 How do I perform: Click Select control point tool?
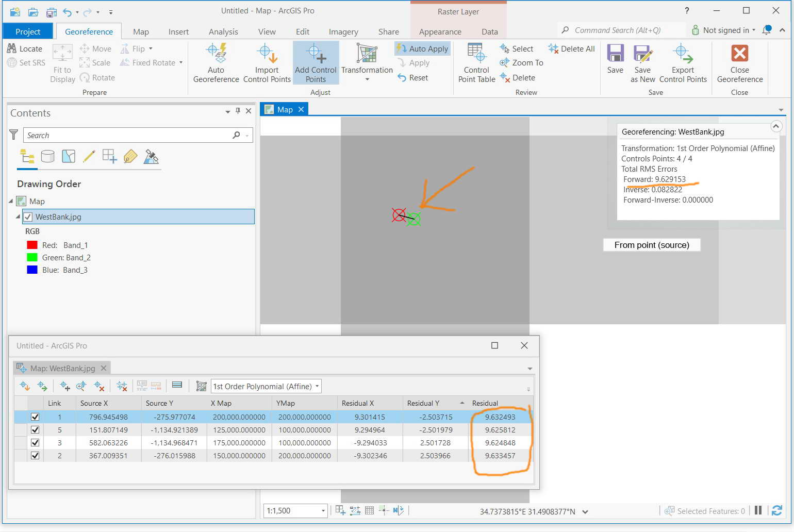click(x=517, y=48)
